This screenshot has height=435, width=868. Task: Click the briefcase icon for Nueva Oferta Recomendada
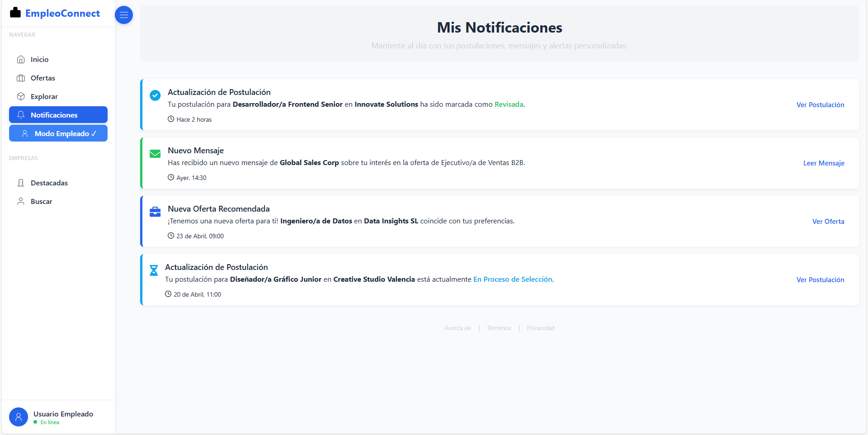[155, 212]
